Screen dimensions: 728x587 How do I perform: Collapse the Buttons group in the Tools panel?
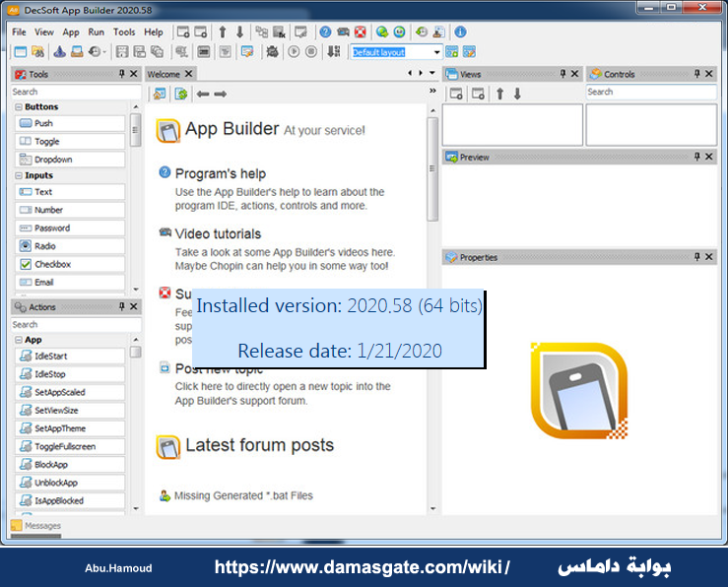coord(19,106)
